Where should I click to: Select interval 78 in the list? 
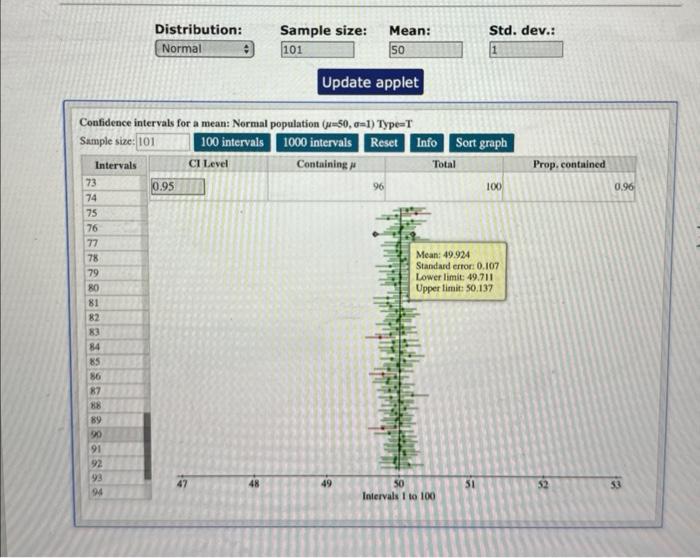pos(114,258)
